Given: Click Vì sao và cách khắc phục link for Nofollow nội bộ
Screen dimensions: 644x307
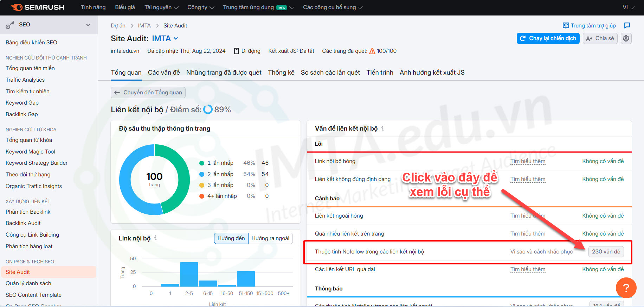Looking at the screenshot, I should click(542, 252).
